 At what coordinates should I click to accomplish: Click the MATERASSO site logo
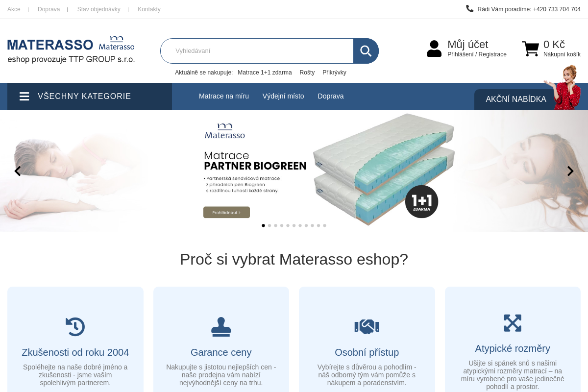(71, 49)
